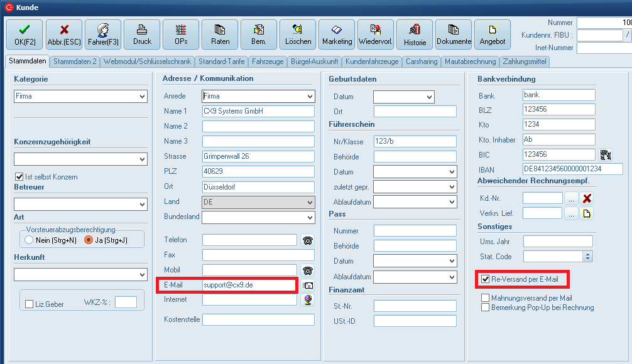Click the IBAN input field
The height and width of the screenshot is (364, 632).
tap(572, 169)
